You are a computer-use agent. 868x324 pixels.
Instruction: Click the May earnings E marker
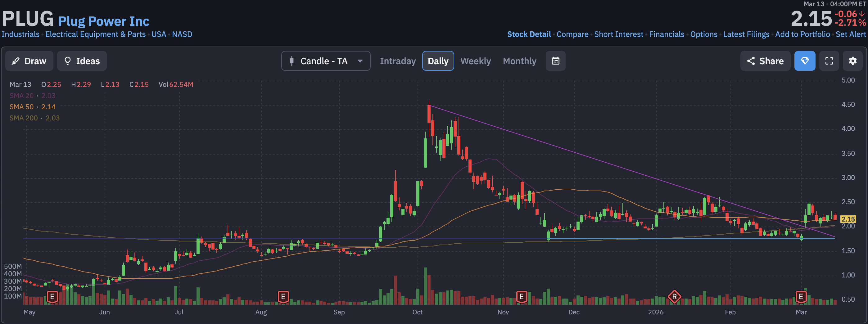52,297
